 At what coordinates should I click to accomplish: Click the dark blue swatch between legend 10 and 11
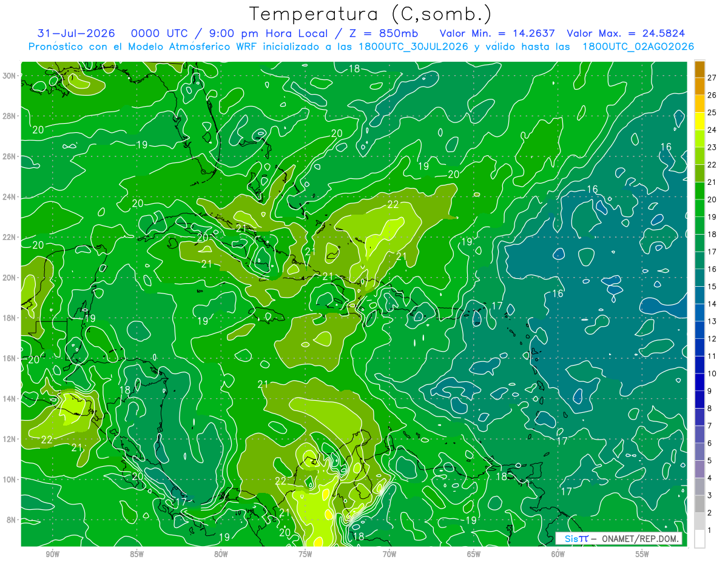coord(699,365)
